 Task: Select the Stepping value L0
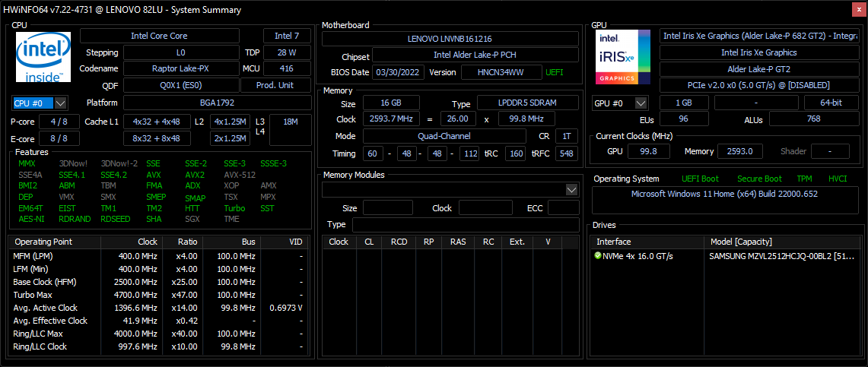(182, 52)
